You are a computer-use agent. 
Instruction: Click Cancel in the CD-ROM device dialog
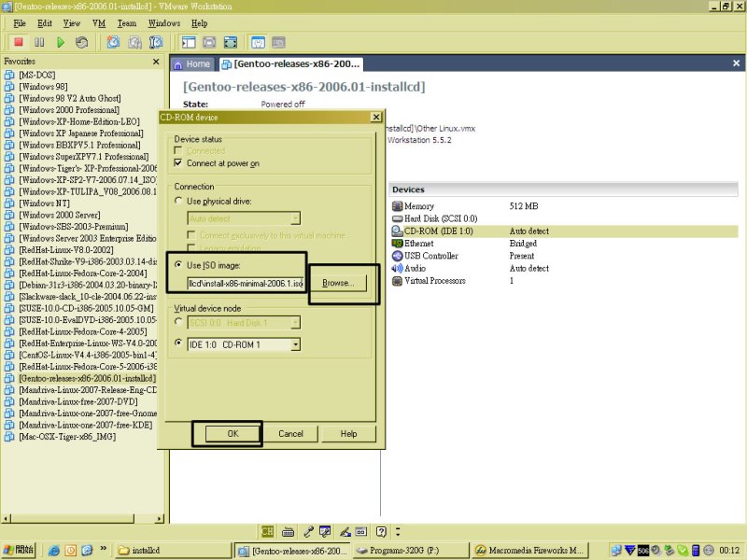coord(290,433)
